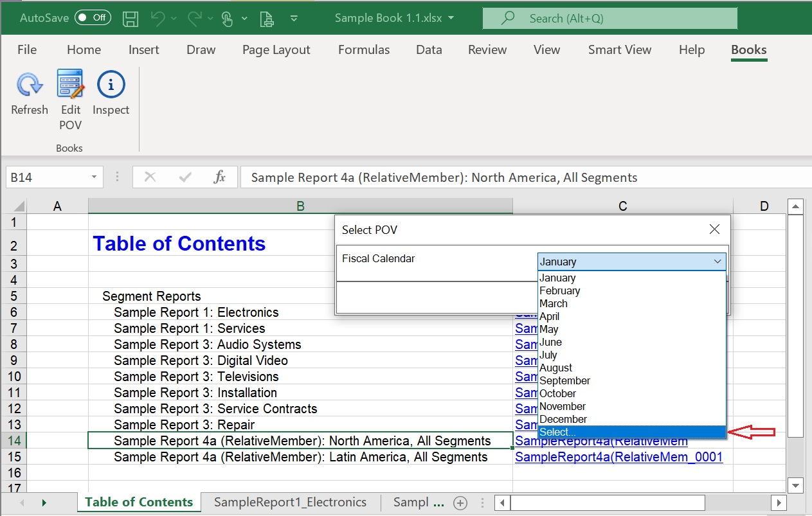Image resolution: width=812 pixels, height=516 pixels.
Task: Click the Search (Alt+Q) box
Action: (x=609, y=19)
